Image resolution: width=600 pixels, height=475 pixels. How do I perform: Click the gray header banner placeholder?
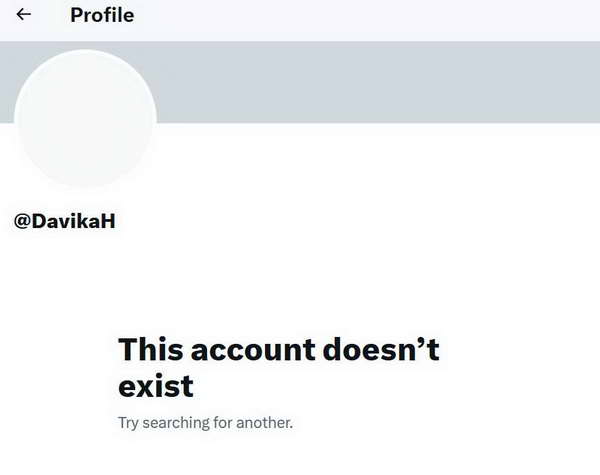point(377,82)
